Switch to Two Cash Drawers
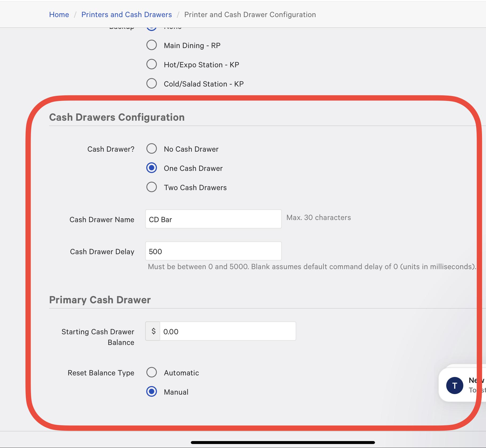 [x=152, y=187]
